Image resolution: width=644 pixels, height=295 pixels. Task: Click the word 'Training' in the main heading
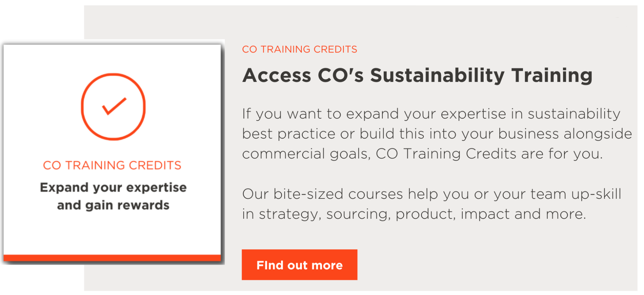coord(552,76)
